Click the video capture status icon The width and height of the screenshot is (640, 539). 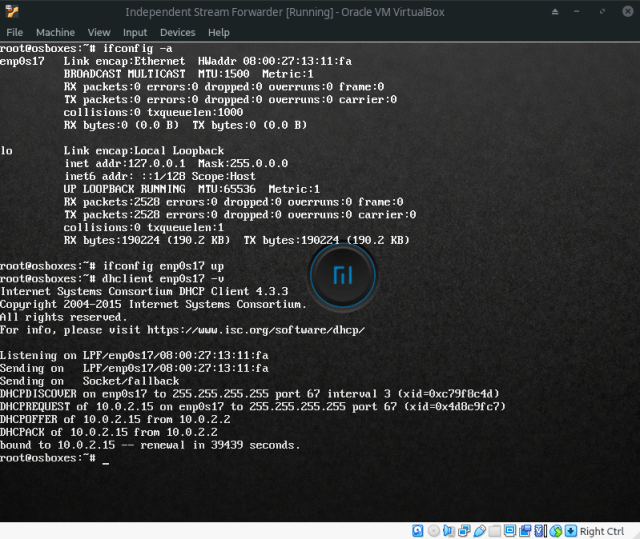tap(525, 531)
